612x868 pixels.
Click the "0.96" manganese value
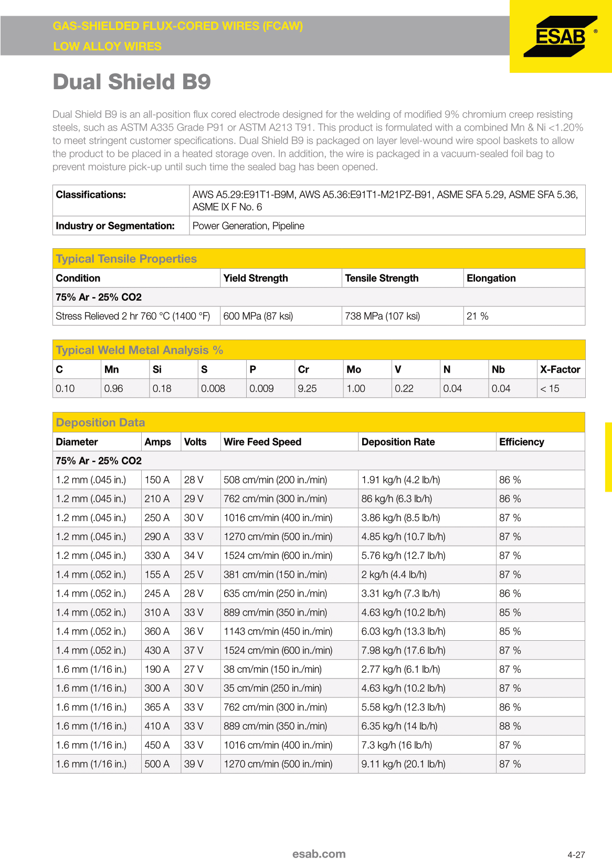[113, 388]
